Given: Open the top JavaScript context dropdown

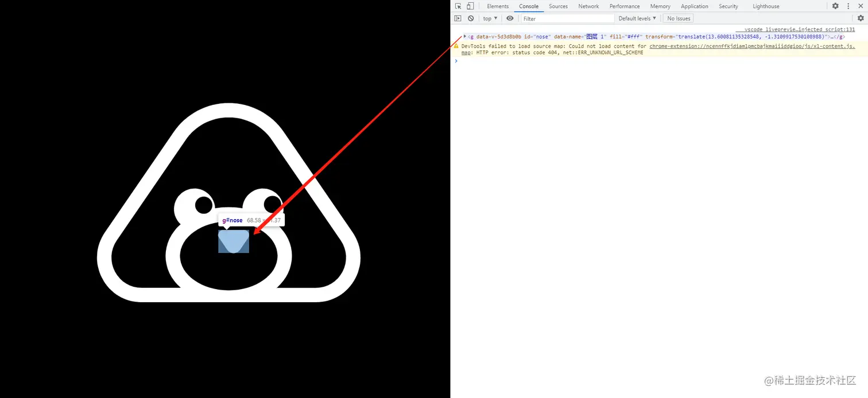Looking at the screenshot, I should click(x=490, y=18).
